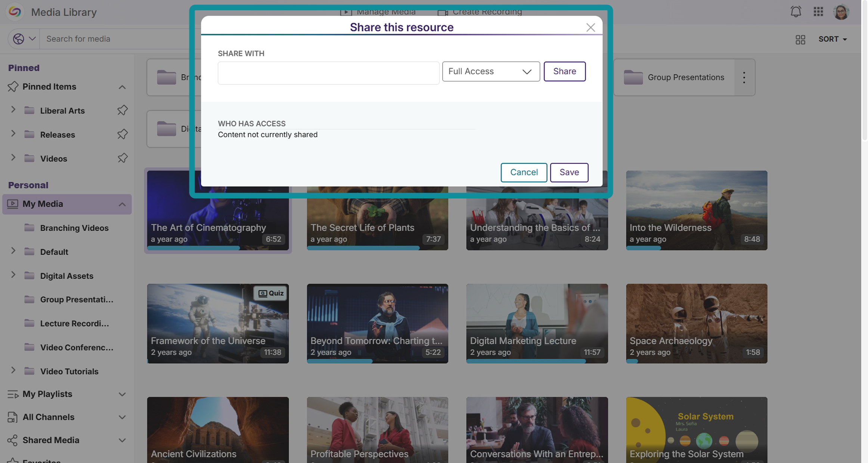The image size is (868, 463).
Task: Cancel the share dialog
Action: (524, 173)
